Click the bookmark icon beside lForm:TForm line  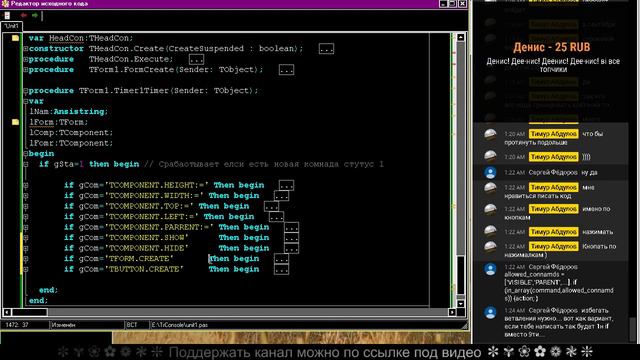click(15, 122)
